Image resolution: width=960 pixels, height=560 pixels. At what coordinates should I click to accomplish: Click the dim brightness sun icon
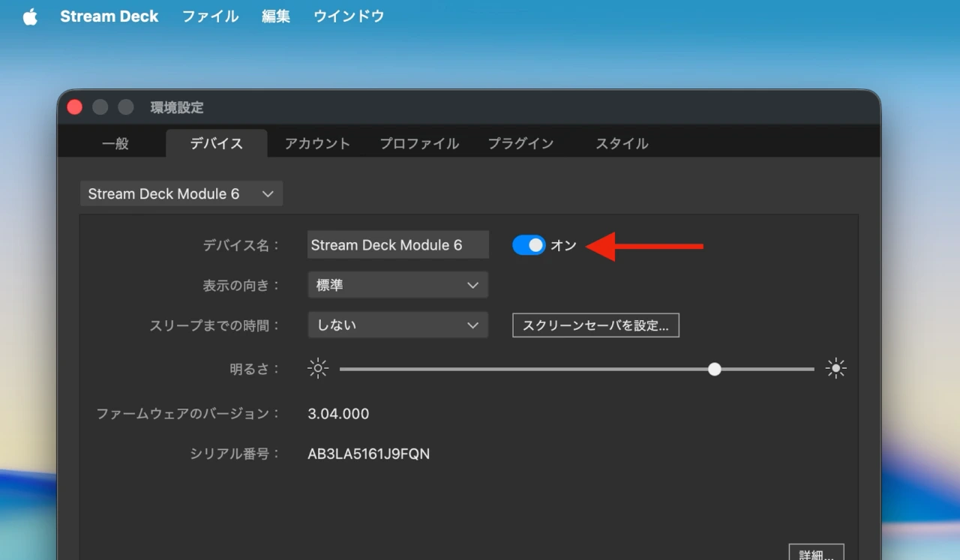317,368
